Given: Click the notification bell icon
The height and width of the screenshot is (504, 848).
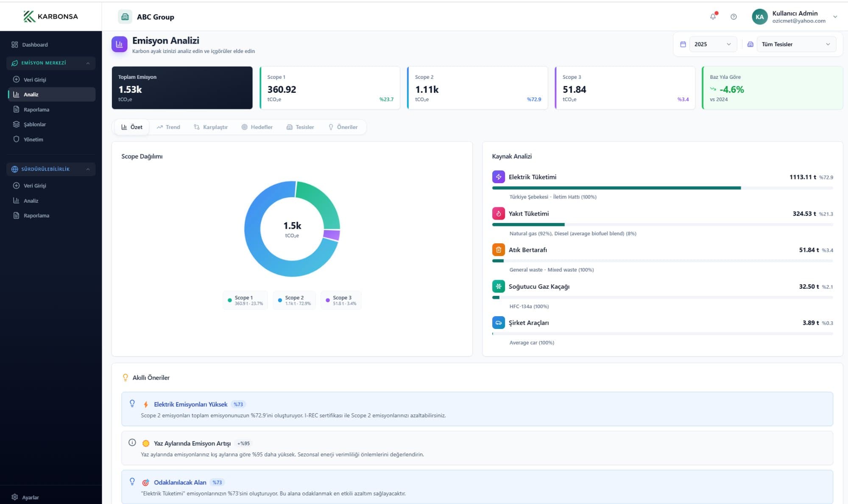Looking at the screenshot, I should tap(713, 17).
